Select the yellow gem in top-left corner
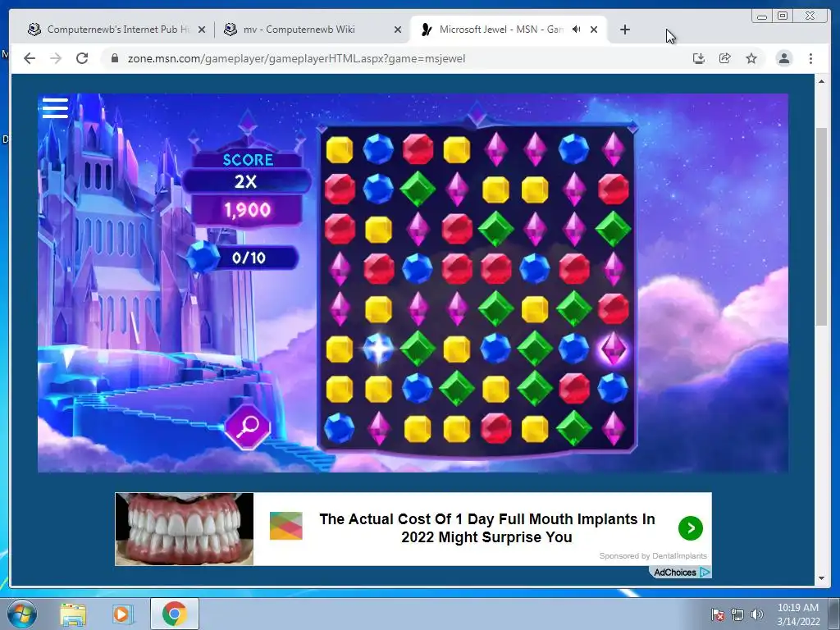This screenshot has width=840, height=630. pyautogui.click(x=340, y=149)
